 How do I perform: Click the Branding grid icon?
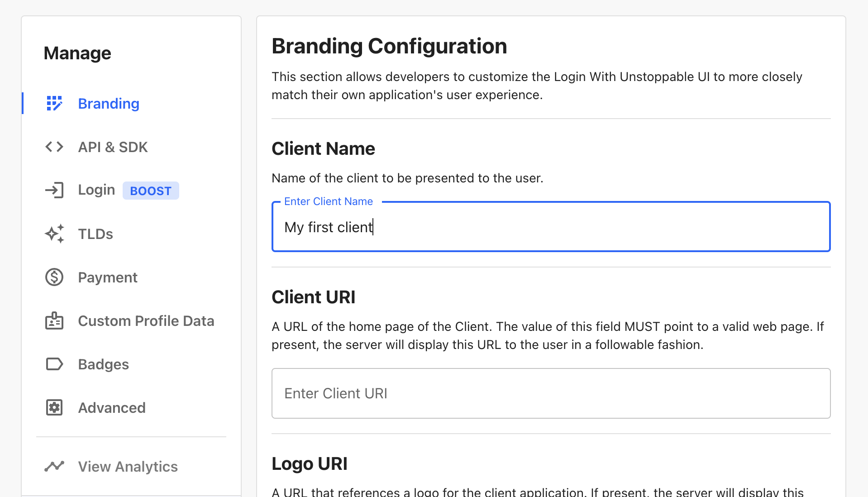(54, 103)
